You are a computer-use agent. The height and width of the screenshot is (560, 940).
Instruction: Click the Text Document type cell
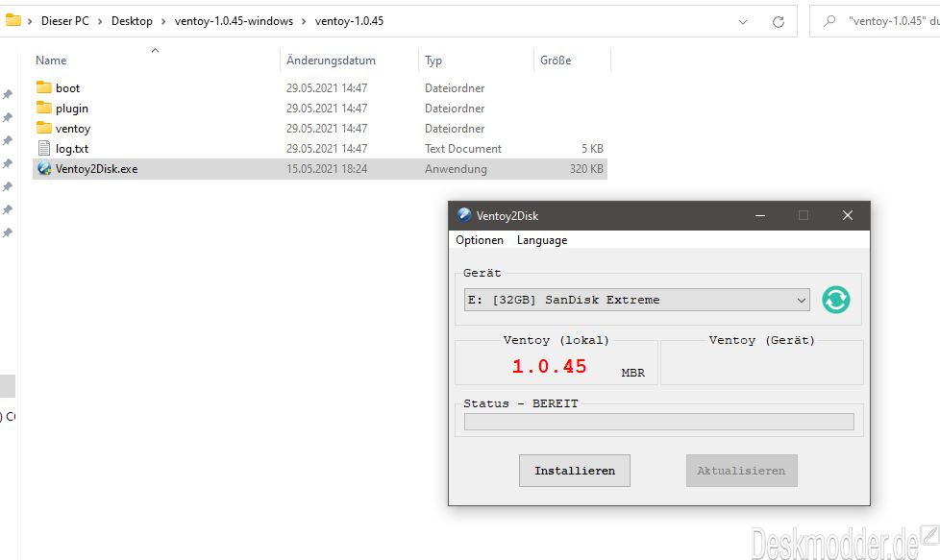click(x=463, y=149)
